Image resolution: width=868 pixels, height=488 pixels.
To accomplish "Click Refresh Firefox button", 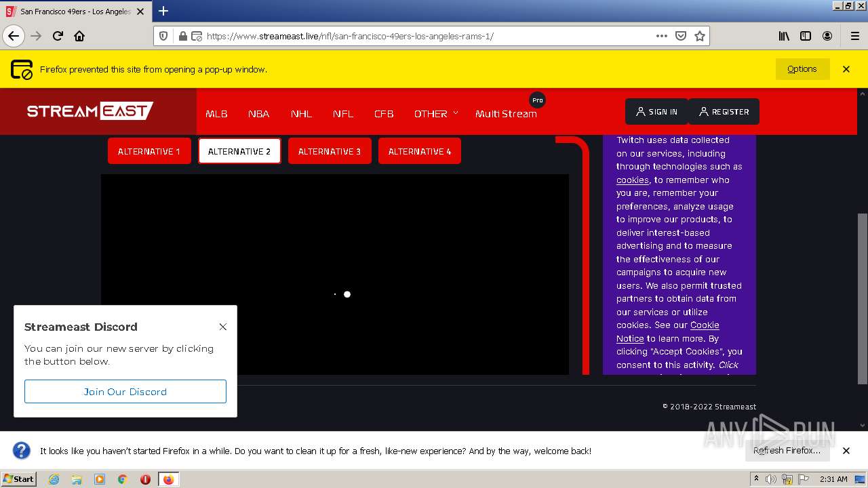I will 787,451.
